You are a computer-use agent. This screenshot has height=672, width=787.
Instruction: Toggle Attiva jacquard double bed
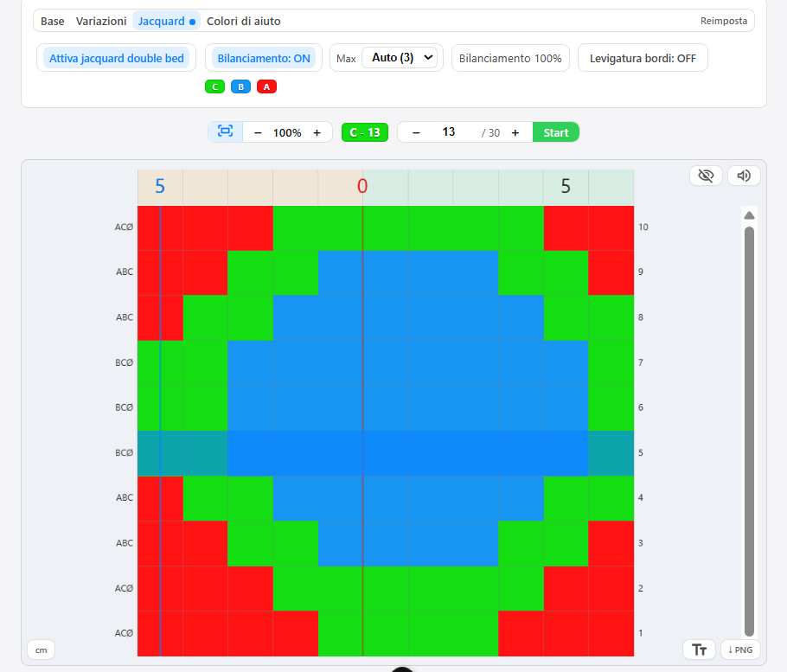click(117, 58)
